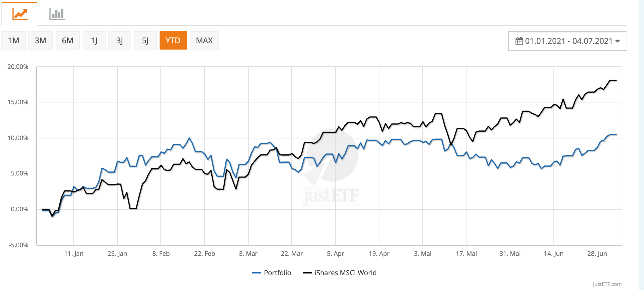The width and height of the screenshot is (644, 290).
Task: Click the blue Portfolio legend line marker
Action: pyautogui.click(x=257, y=273)
